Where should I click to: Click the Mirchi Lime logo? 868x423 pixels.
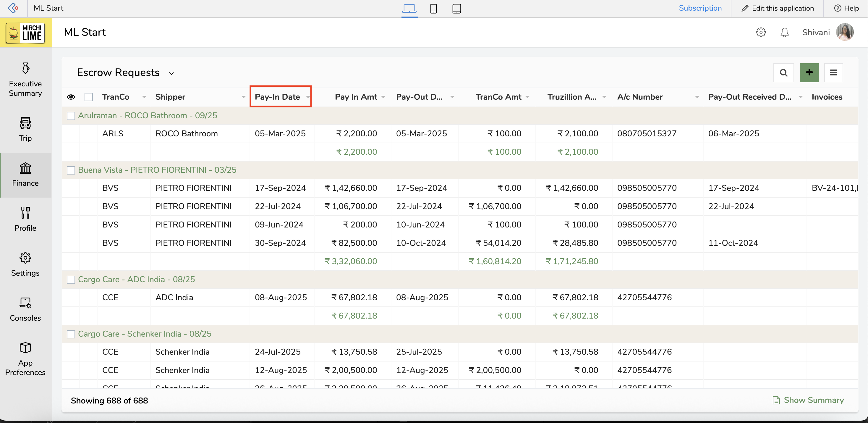(x=26, y=33)
